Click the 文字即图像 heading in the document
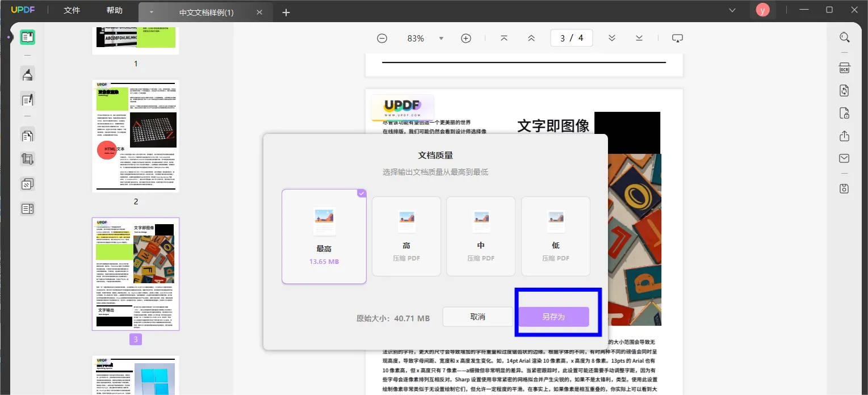The image size is (868, 395). coord(553,125)
